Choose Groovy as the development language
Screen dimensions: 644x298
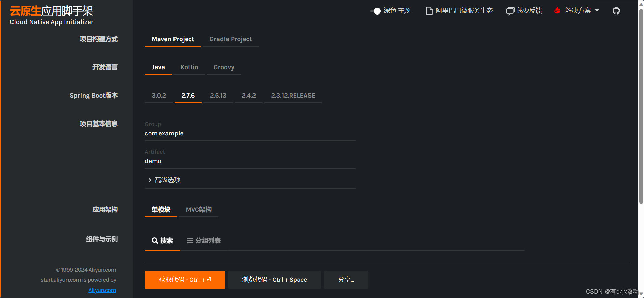pos(224,67)
